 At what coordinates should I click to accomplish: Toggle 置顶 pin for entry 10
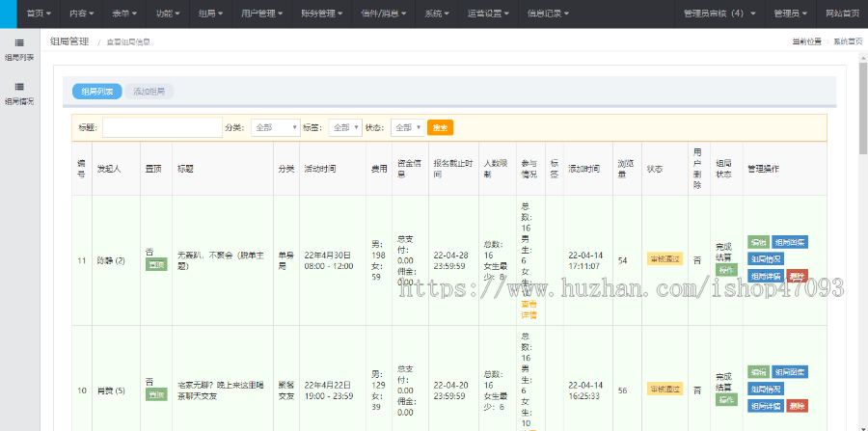[x=155, y=394]
